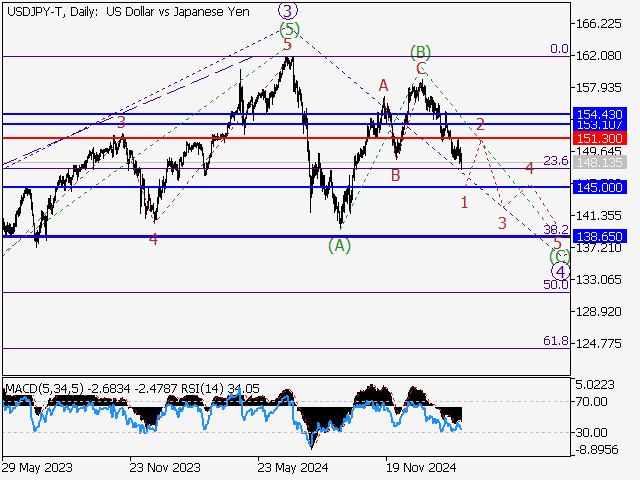Select the 19 Nov 2024 date label
This screenshot has width=640, height=480.
coord(421,467)
